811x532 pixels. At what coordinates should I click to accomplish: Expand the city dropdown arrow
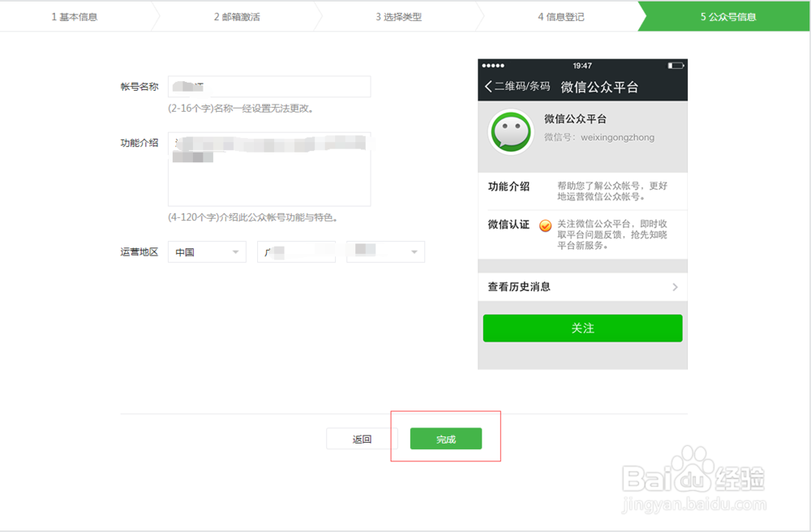coord(414,252)
